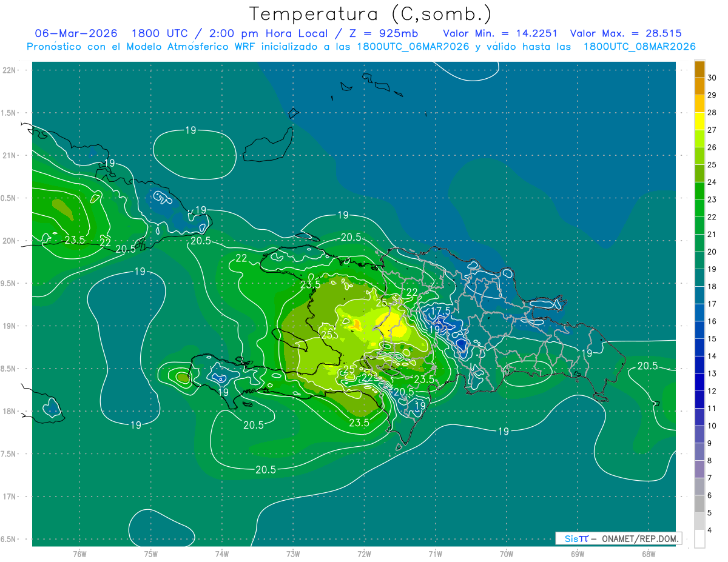Image resolution: width=728 pixels, height=562 pixels.
Task: Select the legend swatch between 15 and 16
Action: [x=699, y=330]
